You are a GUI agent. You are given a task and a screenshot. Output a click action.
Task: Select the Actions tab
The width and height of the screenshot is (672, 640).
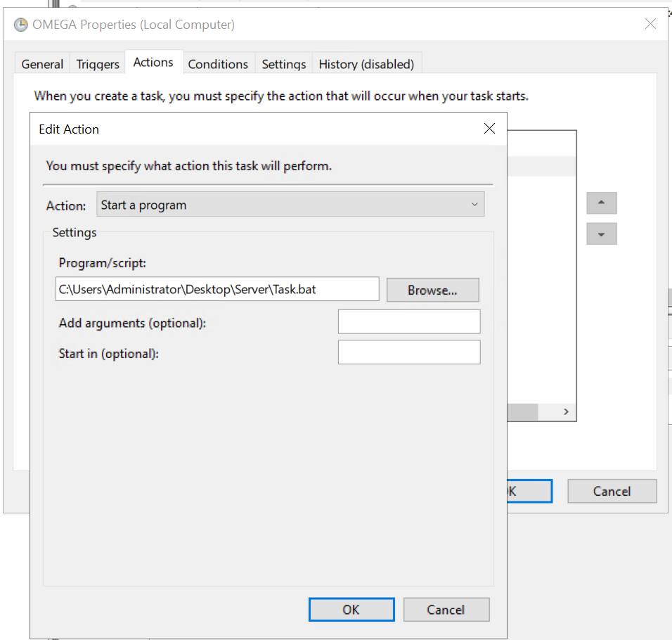pos(153,63)
